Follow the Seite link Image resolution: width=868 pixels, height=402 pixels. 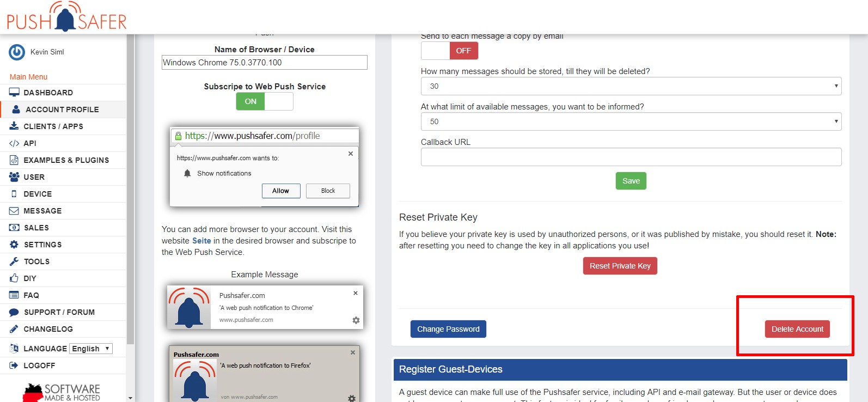pos(201,241)
